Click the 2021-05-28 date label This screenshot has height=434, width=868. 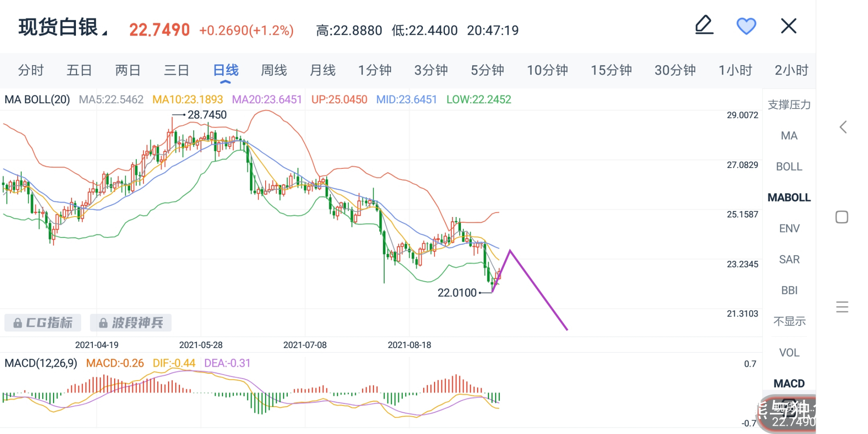[x=201, y=345]
